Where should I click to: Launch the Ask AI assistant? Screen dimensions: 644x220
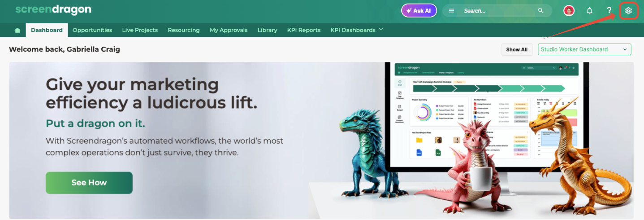click(x=419, y=11)
